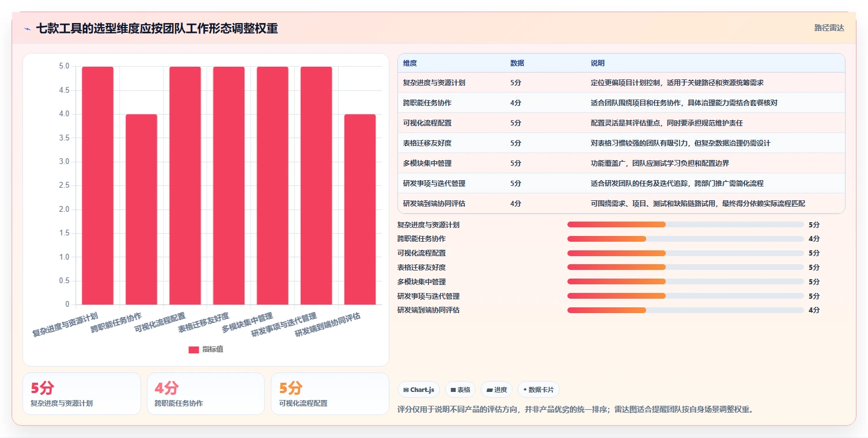Click the 数据卡片 chip
868x438 pixels.
click(539, 390)
